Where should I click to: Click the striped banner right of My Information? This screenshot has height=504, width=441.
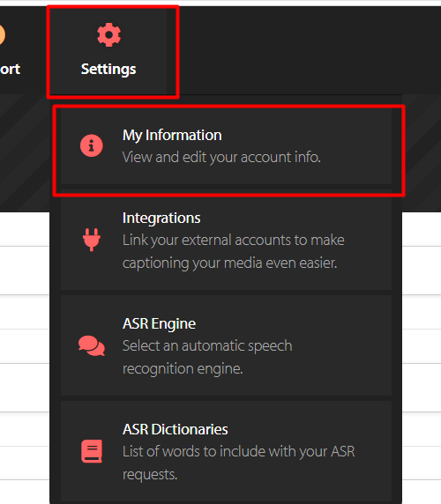pos(422,152)
